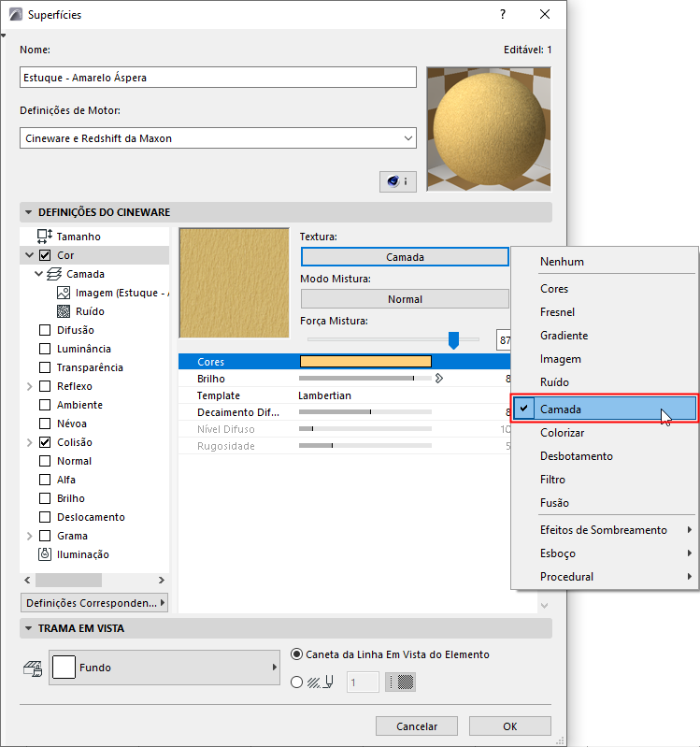This screenshot has width=700, height=747.
Task: Uncheck the Cor channel checkbox
Action: pyautogui.click(x=45, y=255)
